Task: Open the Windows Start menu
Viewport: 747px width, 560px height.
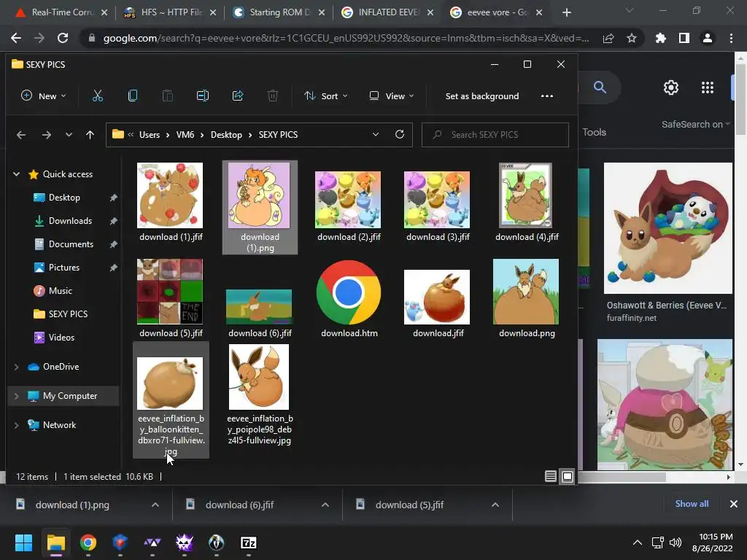Action: [23, 542]
